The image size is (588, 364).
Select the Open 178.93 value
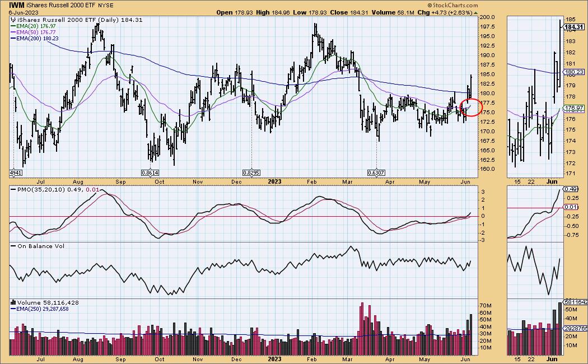(x=235, y=12)
